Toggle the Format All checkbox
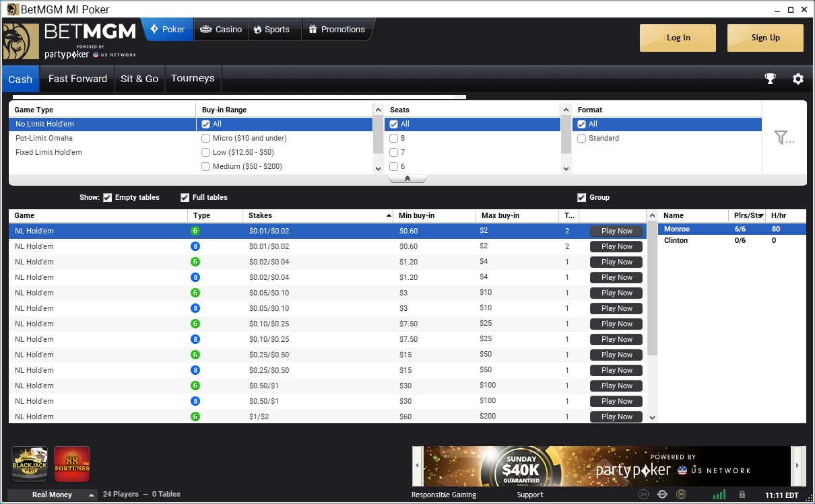The height and width of the screenshot is (504, 815). (582, 124)
